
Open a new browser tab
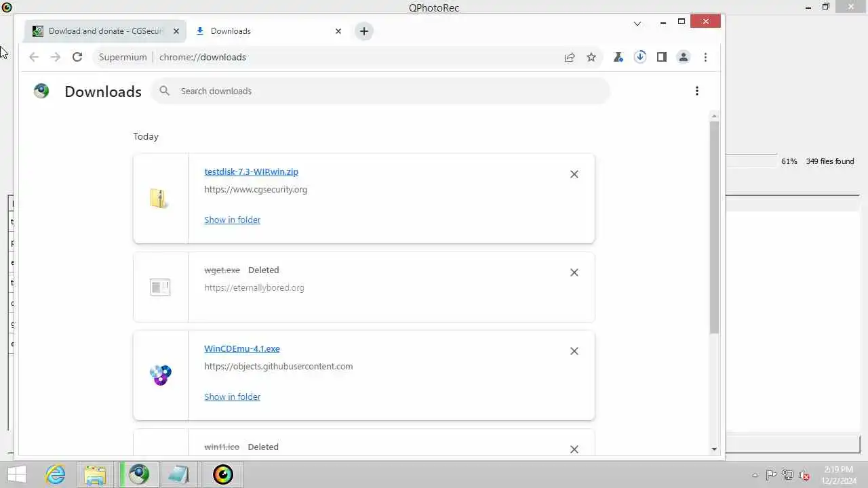(x=364, y=31)
